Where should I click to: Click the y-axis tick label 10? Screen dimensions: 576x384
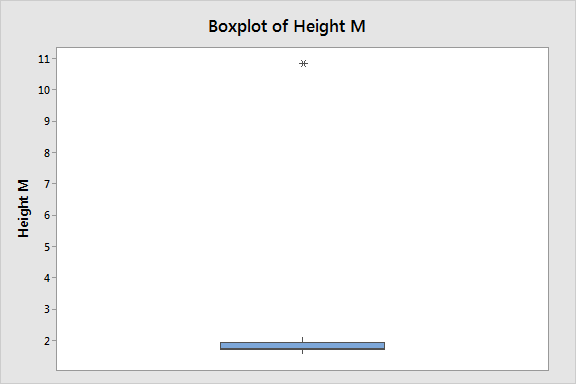pyautogui.click(x=44, y=90)
